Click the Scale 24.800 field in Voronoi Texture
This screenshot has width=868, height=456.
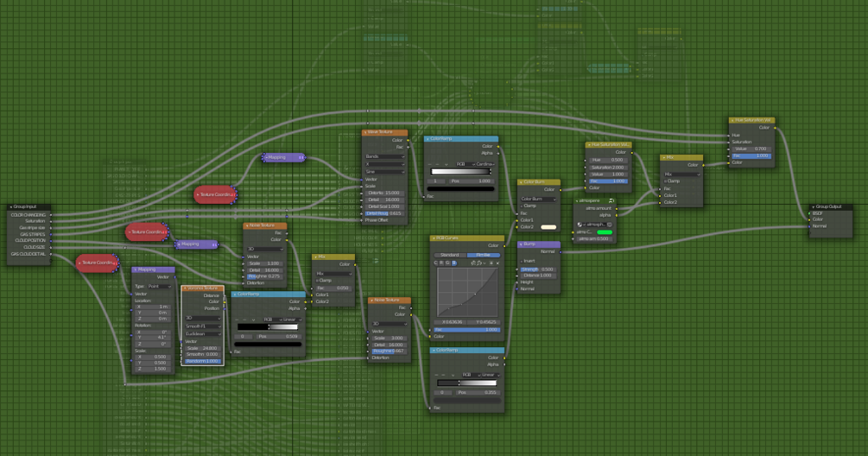tap(203, 348)
